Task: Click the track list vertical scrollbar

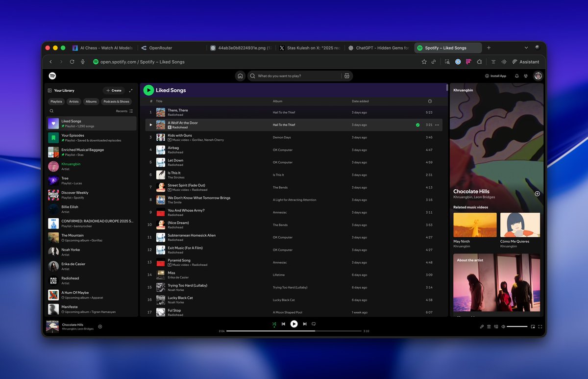Action: [447, 88]
